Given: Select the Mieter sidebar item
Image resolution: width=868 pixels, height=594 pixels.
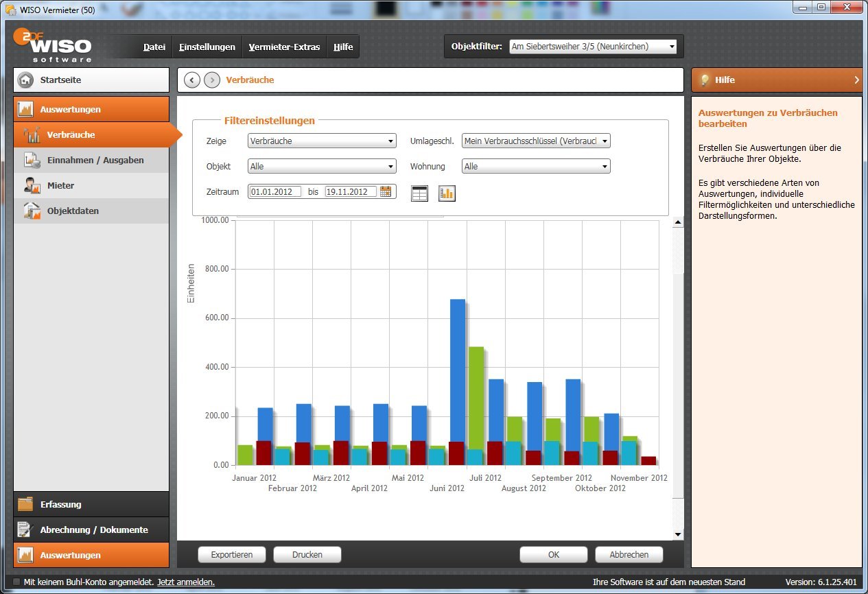Looking at the screenshot, I should 91,186.
